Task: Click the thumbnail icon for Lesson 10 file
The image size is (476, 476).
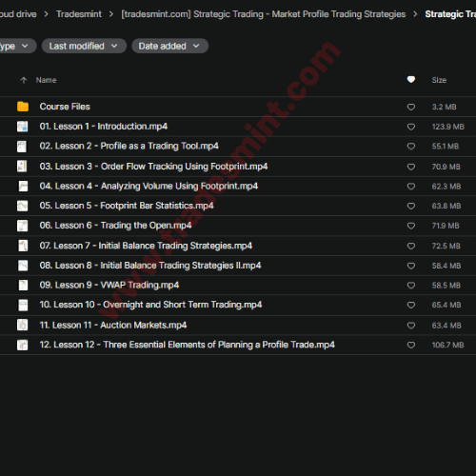Action: tap(23, 305)
